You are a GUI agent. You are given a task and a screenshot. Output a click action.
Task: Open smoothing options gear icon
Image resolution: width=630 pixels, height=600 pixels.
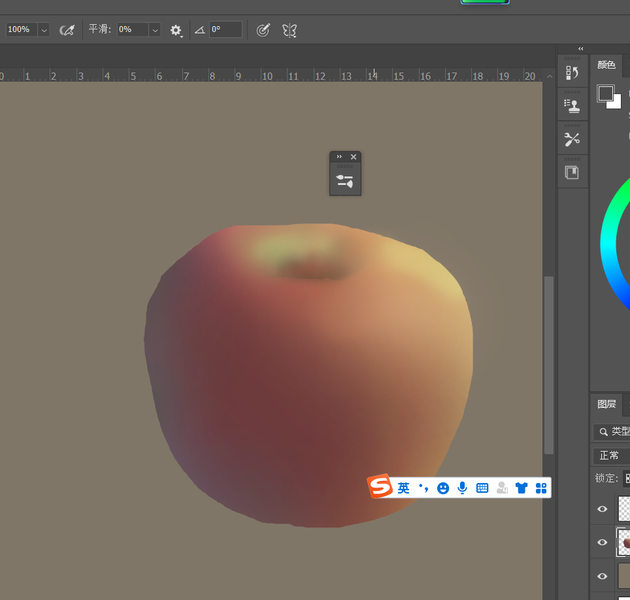[176, 30]
